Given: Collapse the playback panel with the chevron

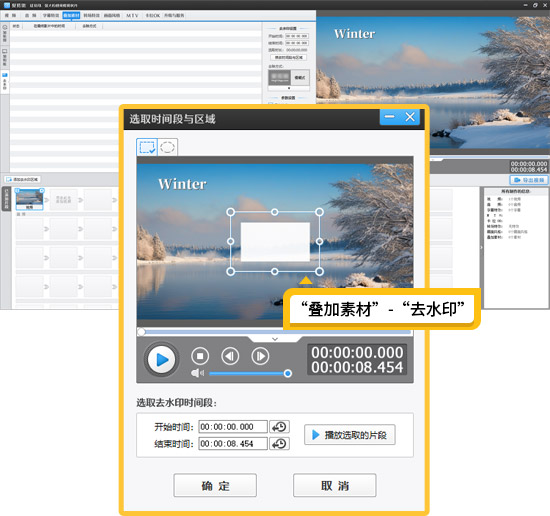Looking at the screenshot, I should click(x=275, y=339).
